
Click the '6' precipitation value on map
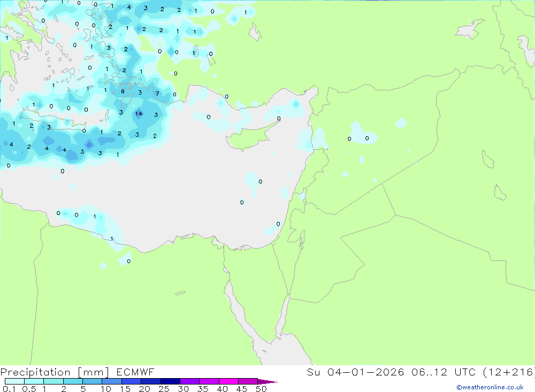point(123,91)
